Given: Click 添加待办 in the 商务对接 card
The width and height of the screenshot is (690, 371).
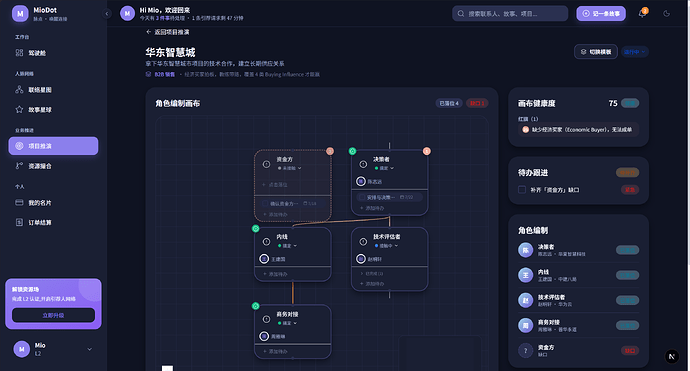Looking at the screenshot, I should tap(275, 352).
